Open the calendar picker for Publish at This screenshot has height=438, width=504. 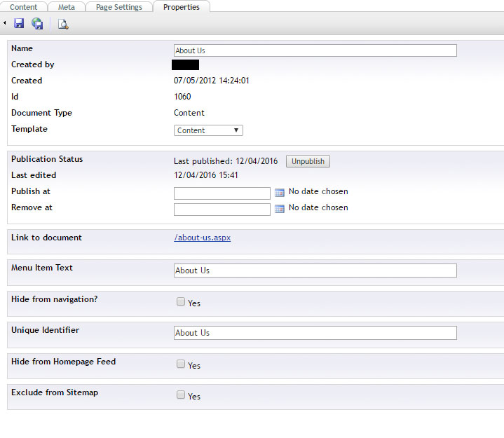pyautogui.click(x=279, y=193)
